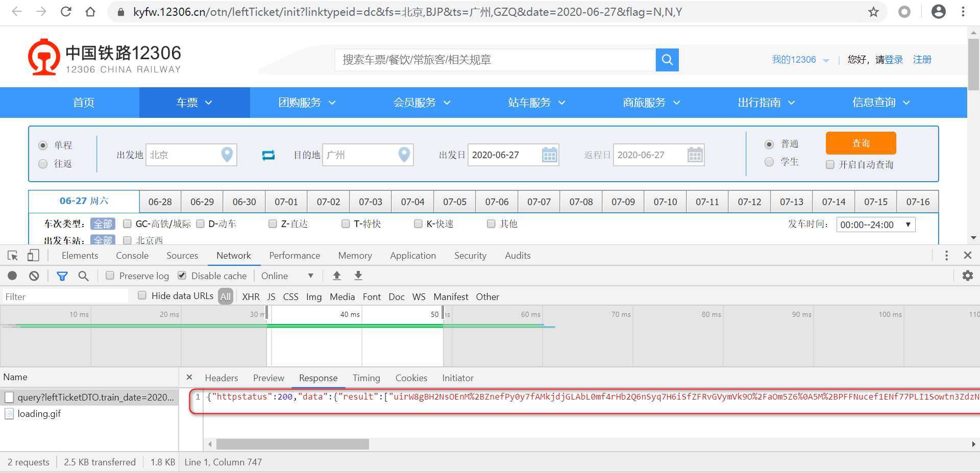Pick departure station with location pin icon

click(227, 155)
